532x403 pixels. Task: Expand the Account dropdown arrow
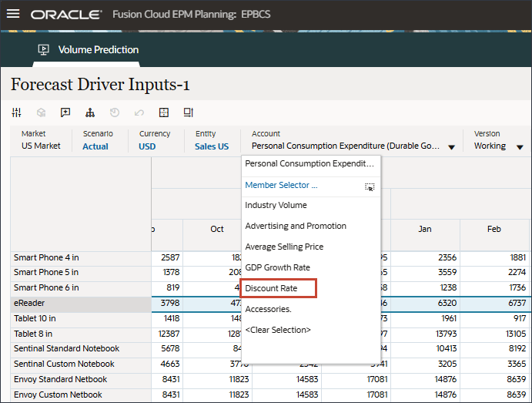[x=451, y=147]
